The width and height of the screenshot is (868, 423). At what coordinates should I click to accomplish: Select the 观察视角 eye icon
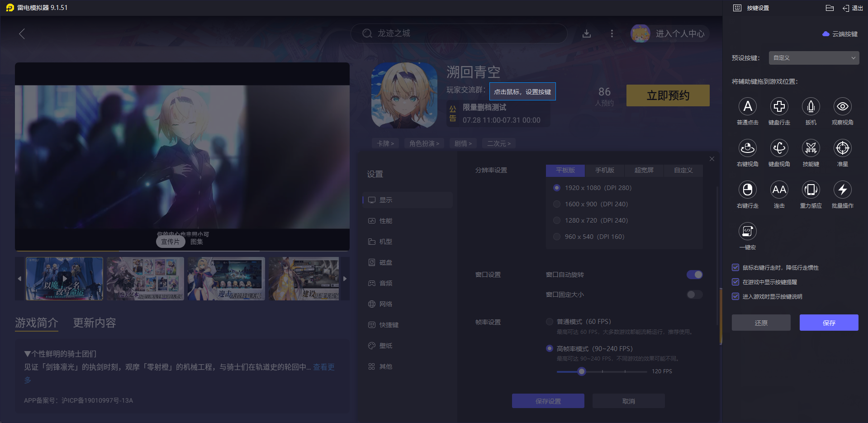click(x=843, y=106)
